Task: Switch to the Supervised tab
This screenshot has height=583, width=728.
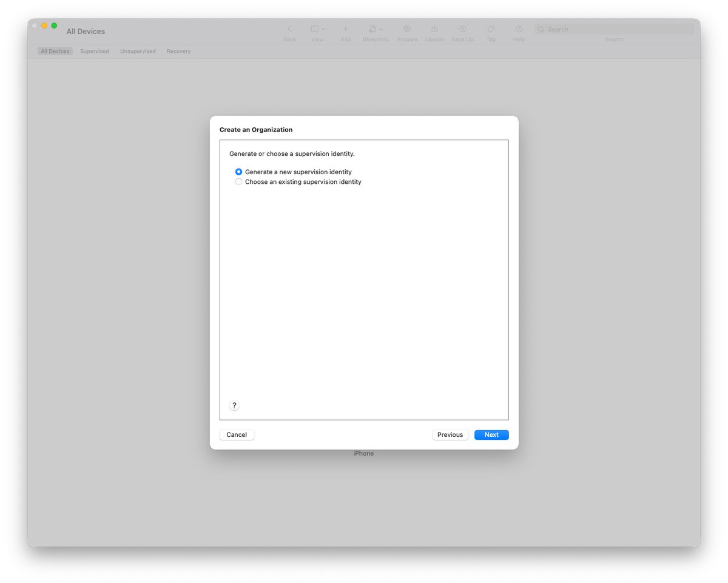Action: [95, 52]
